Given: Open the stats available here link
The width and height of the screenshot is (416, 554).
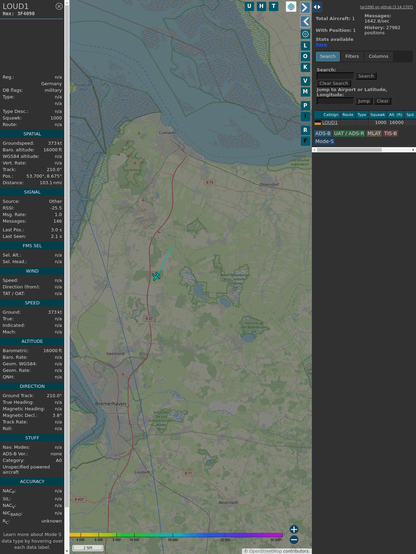Looking at the screenshot, I should pyautogui.click(x=321, y=45).
